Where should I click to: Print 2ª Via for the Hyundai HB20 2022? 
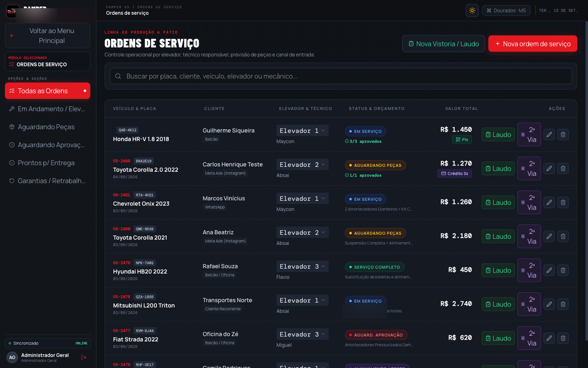pos(529,270)
